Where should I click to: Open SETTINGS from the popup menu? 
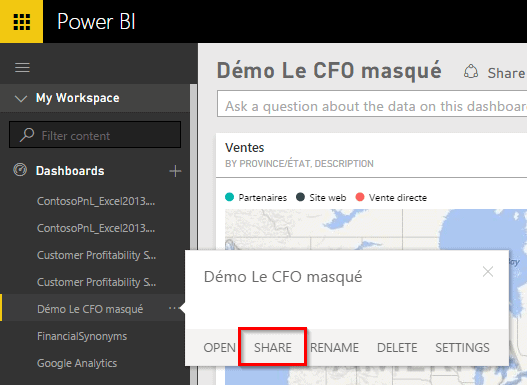(462, 347)
